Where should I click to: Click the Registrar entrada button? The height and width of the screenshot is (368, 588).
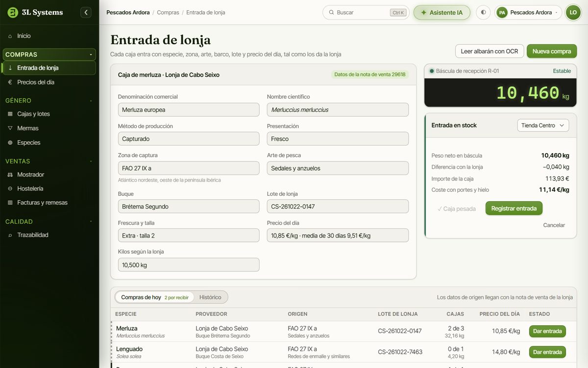click(514, 208)
